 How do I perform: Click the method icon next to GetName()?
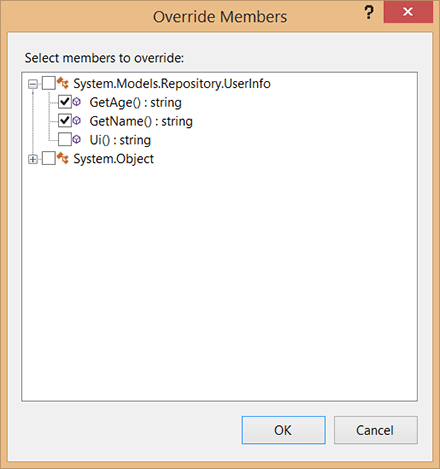pos(77,120)
